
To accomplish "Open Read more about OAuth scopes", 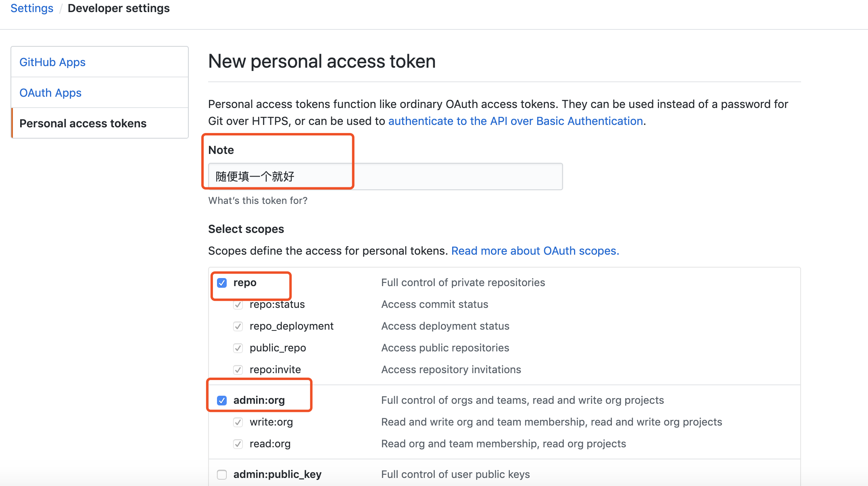I will 535,251.
